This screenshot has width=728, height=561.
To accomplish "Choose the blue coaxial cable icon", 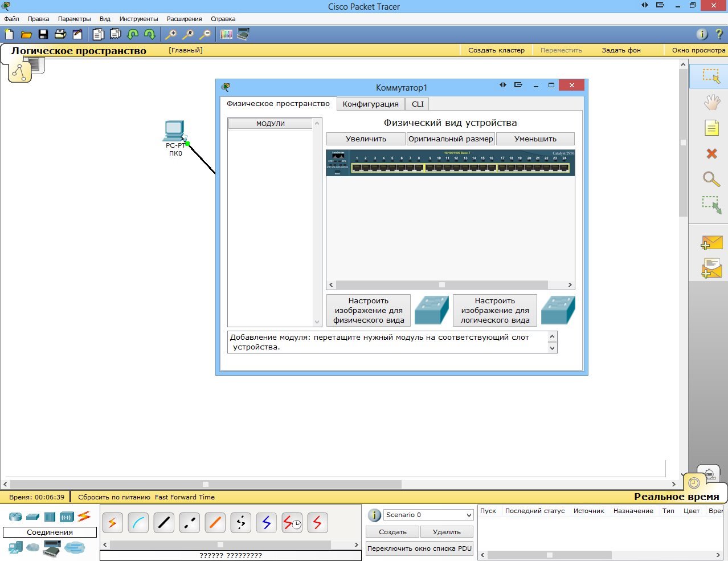I will (x=266, y=522).
